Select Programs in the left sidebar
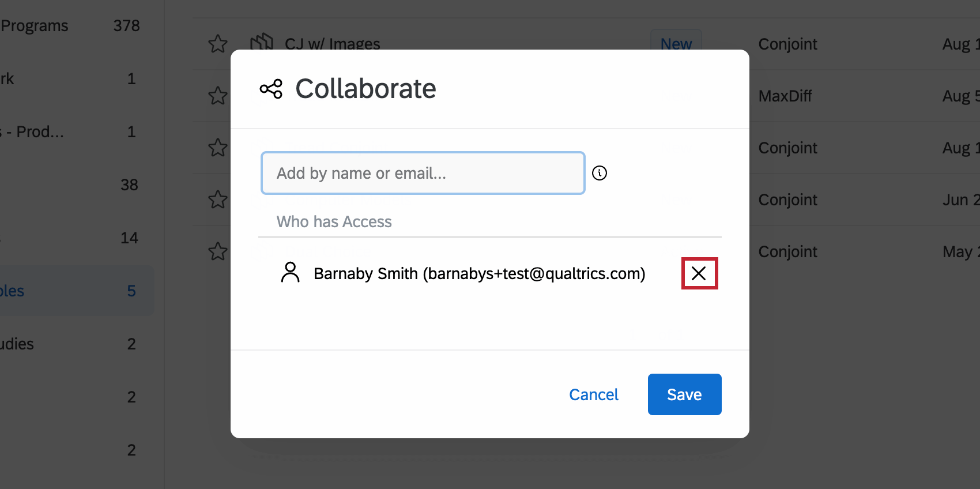 (x=35, y=25)
